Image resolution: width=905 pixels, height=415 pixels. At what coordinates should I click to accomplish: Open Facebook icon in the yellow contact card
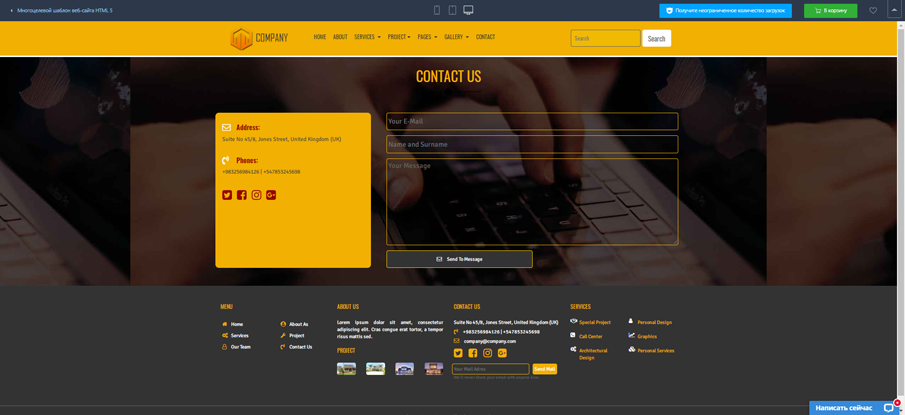point(242,195)
